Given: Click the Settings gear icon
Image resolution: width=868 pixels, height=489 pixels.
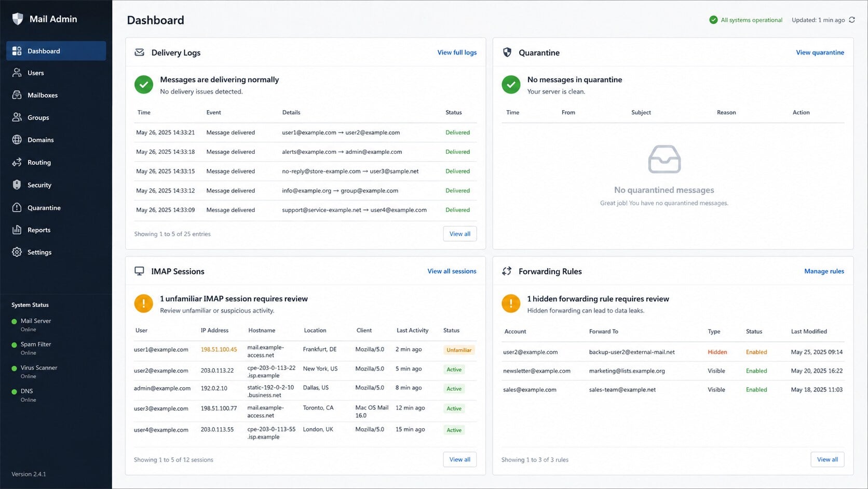Looking at the screenshot, I should 17,252.
